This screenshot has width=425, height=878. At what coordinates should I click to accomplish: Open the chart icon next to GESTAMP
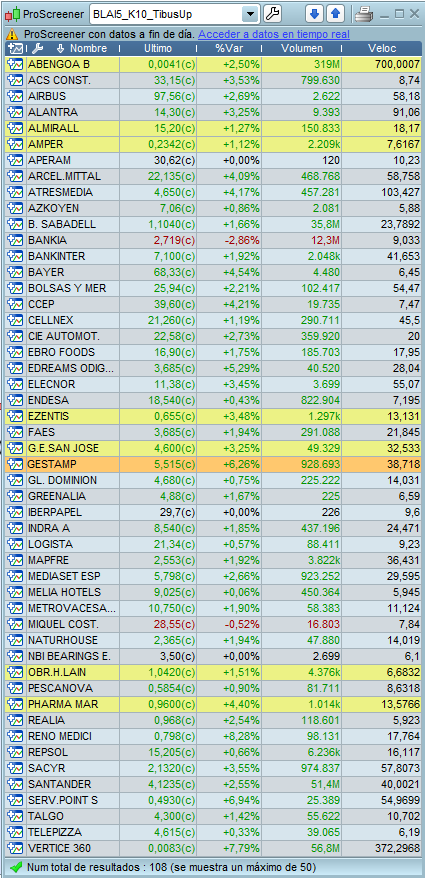point(14,464)
